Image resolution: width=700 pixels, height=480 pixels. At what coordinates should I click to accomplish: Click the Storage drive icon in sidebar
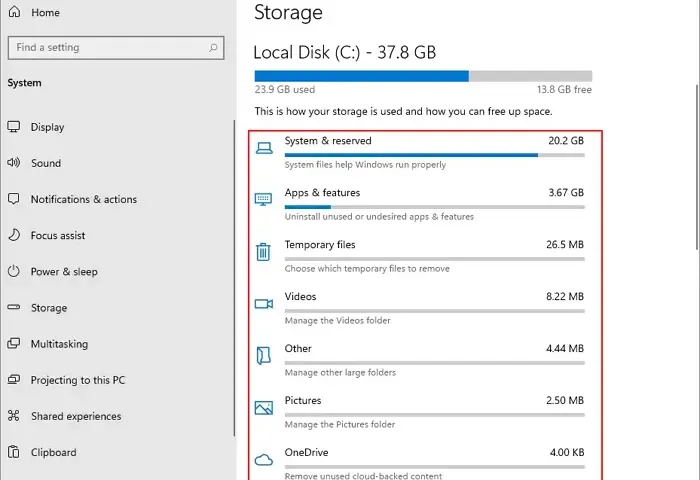point(14,307)
